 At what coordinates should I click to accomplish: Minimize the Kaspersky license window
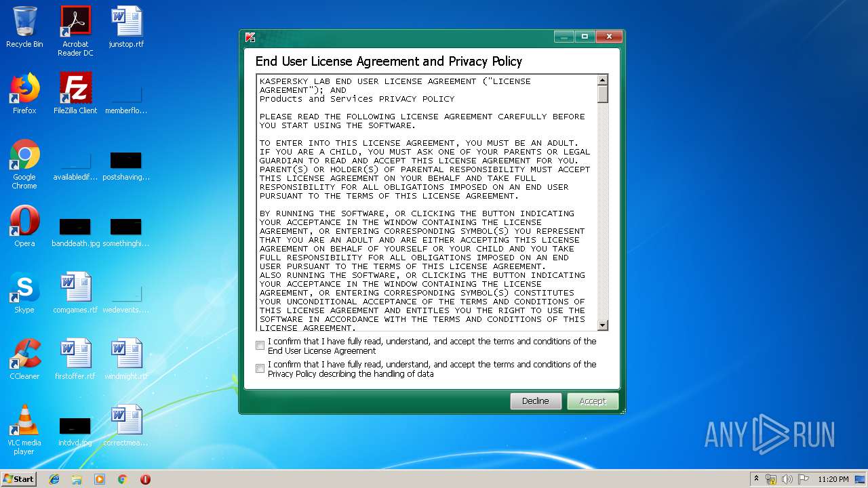coord(564,37)
